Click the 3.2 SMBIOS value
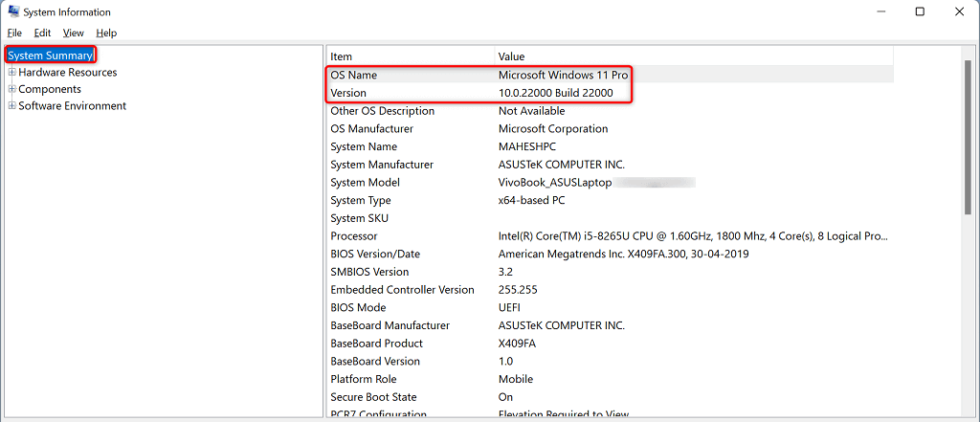Image resolution: width=980 pixels, height=422 pixels. pyautogui.click(x=506, y=272)
